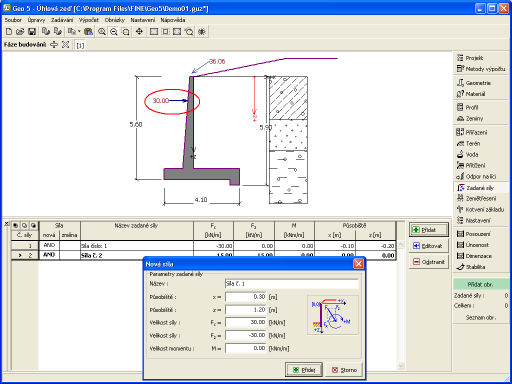Click the Editovat button

429,246
